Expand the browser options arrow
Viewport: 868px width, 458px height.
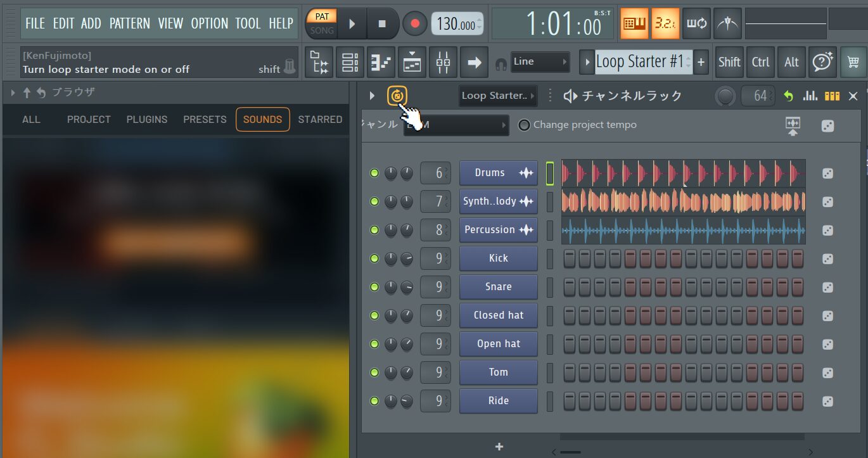pos(13,93)
